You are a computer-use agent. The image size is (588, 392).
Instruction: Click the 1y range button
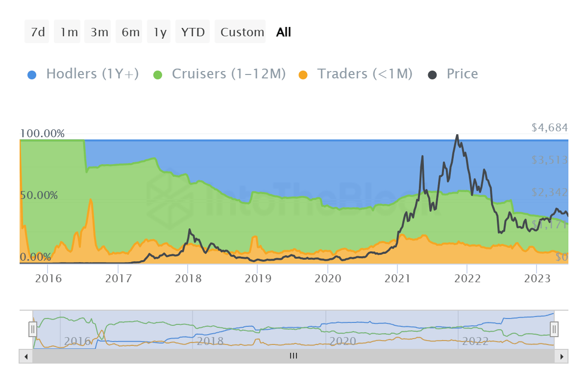click(x=159, y=31)
